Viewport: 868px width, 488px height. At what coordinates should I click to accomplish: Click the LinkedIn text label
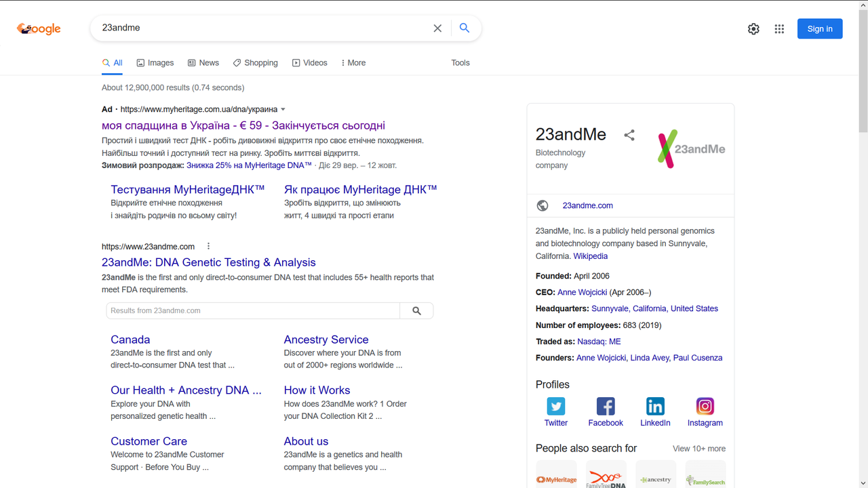[655, 423]
